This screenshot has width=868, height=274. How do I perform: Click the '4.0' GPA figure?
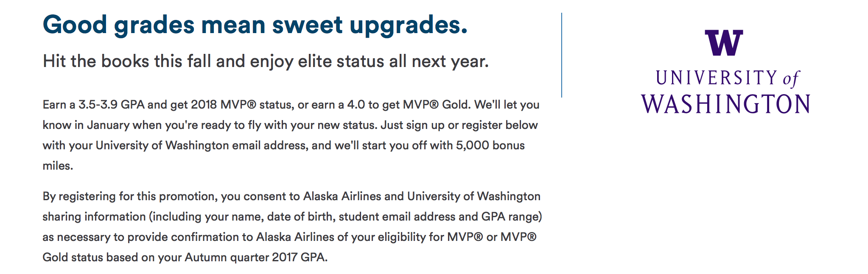click(356, 105)
